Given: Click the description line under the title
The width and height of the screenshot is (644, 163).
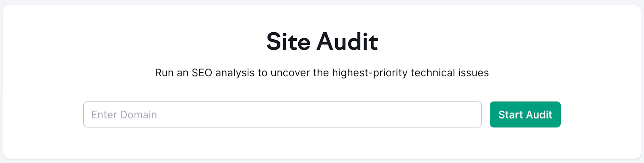Looking at the screenshot, I should coord(322,73).
